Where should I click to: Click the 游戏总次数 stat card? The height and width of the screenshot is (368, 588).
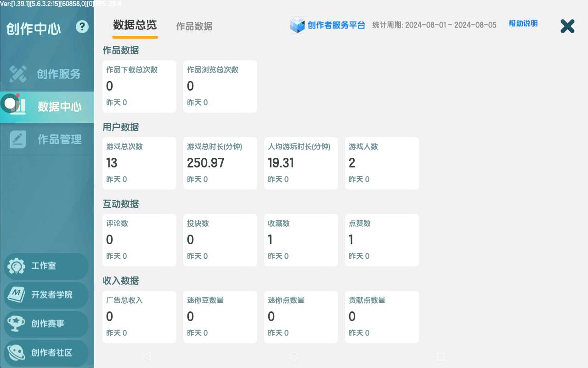pos(139,163)
